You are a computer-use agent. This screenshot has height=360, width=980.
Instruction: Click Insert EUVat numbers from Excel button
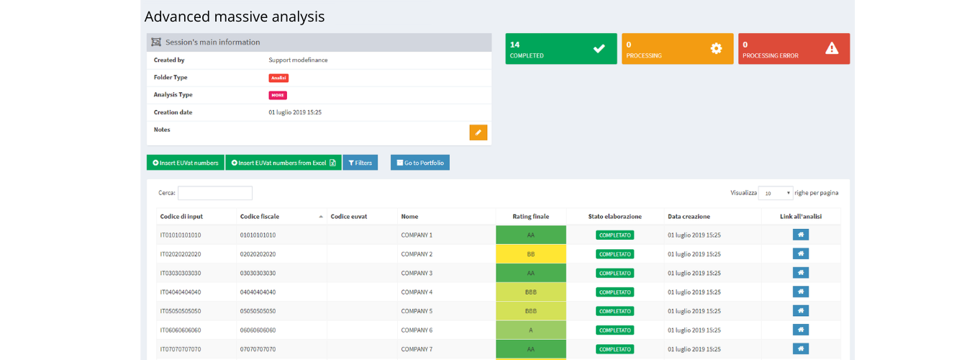click(x=283, y=163)
